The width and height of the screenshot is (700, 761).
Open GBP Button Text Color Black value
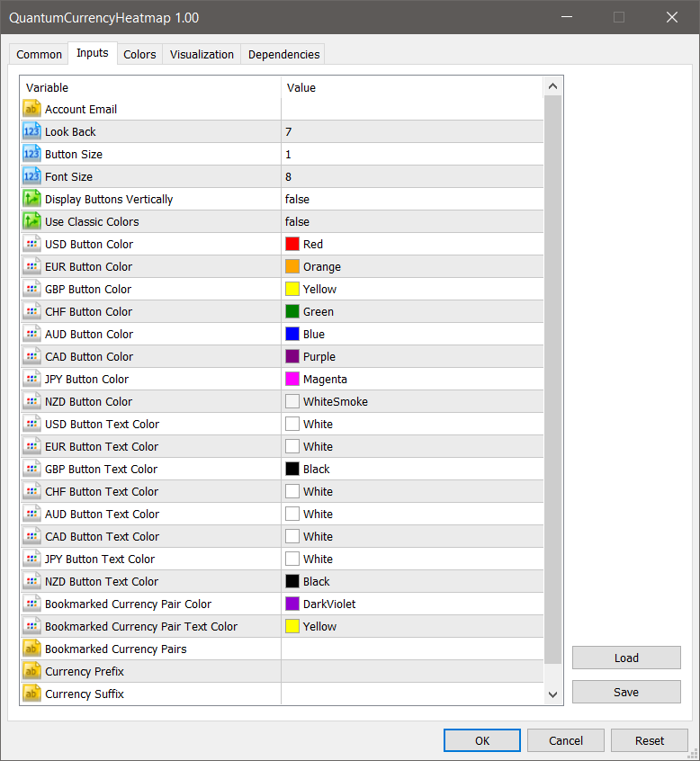pyautogui.click(x=316, y=469)
